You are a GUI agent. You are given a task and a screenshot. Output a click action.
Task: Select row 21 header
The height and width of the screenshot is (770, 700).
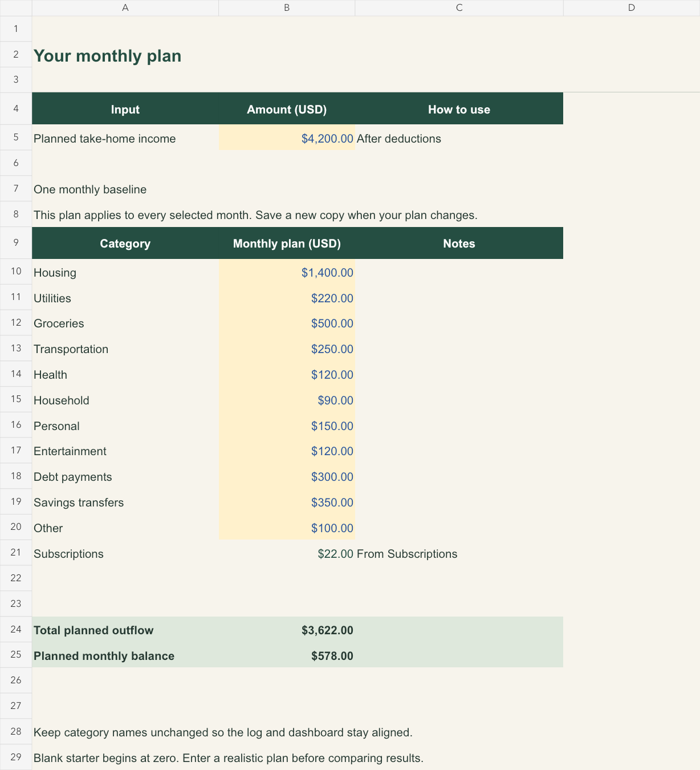point(16,553)
